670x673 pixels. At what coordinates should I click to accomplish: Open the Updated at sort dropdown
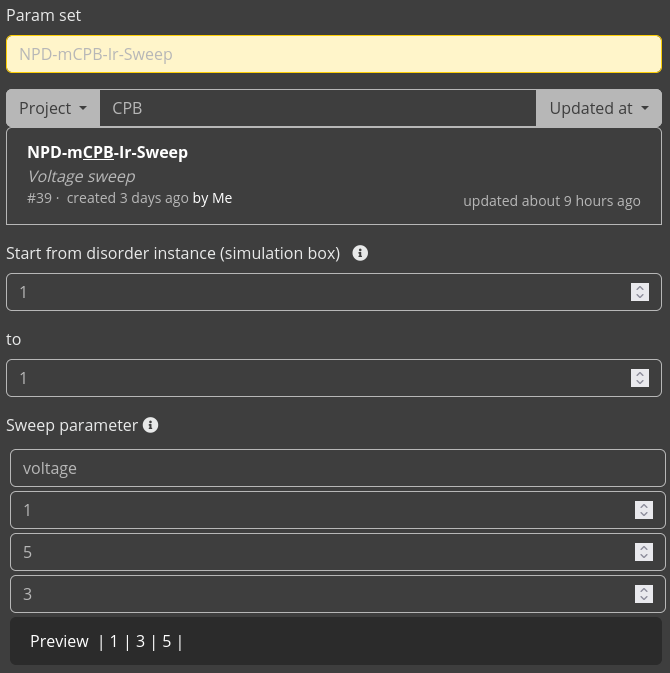[x=598, y=108]
